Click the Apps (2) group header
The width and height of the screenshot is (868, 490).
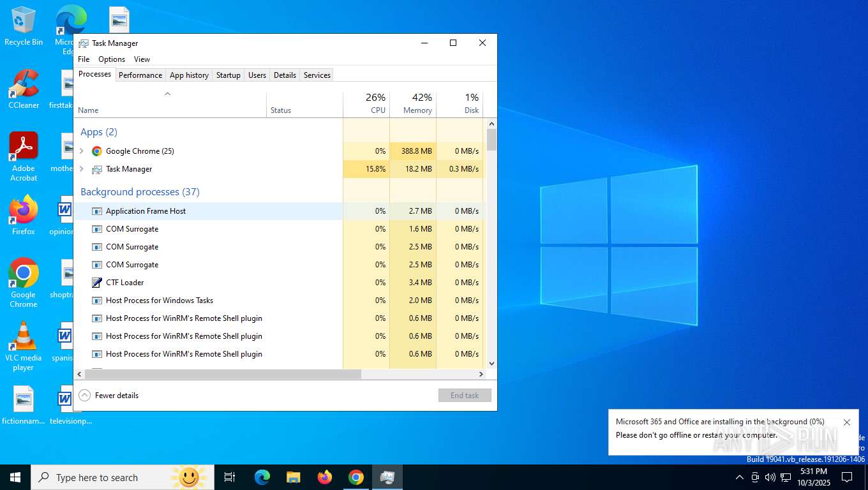click(99, 132)
